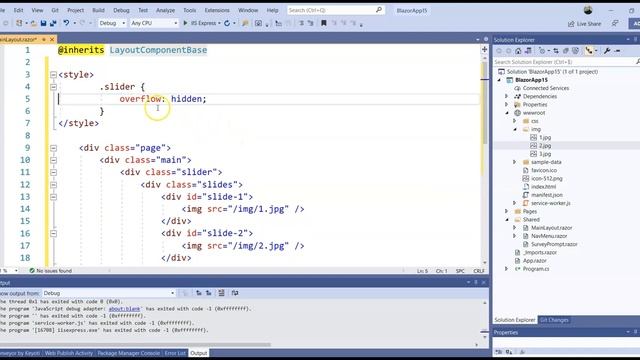Click the Search (Ctrl+Q) input field
Screen dimensions: 640x360
(x=336, y=10)
